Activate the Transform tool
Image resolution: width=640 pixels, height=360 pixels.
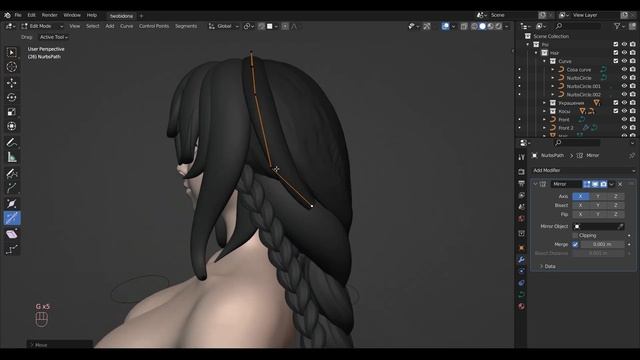[x=11, y=127]
